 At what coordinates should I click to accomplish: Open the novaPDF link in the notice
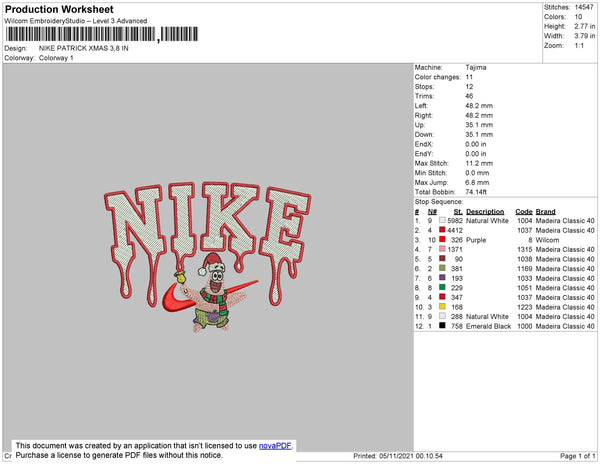click(275, 446)
